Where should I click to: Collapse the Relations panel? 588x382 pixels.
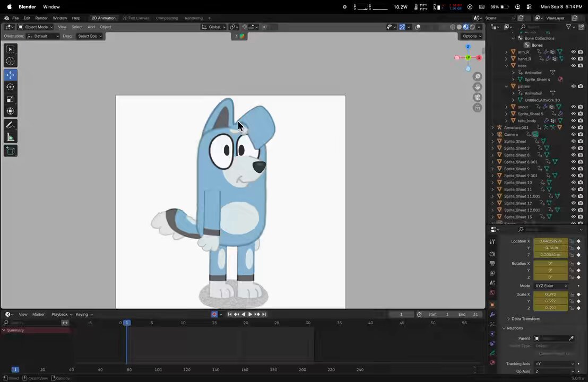point(515,328)
